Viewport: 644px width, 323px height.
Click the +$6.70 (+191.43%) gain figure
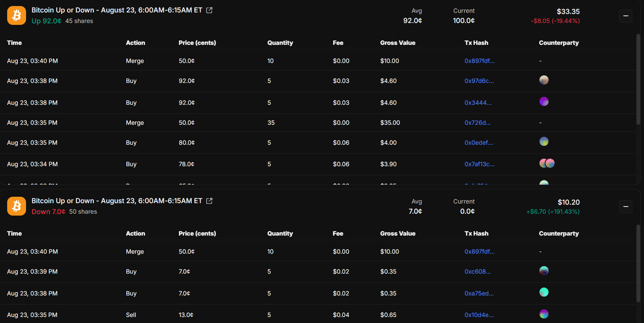tap(553, 211)
